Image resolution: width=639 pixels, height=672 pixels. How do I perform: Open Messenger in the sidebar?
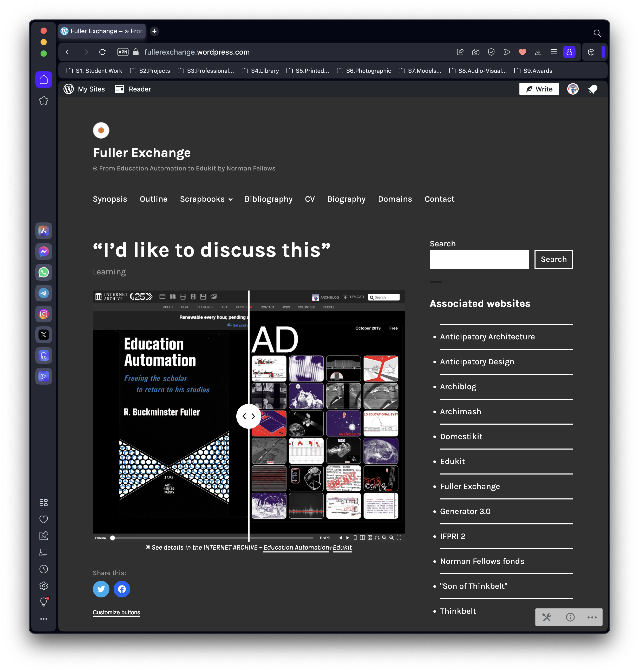coord(44,252)
